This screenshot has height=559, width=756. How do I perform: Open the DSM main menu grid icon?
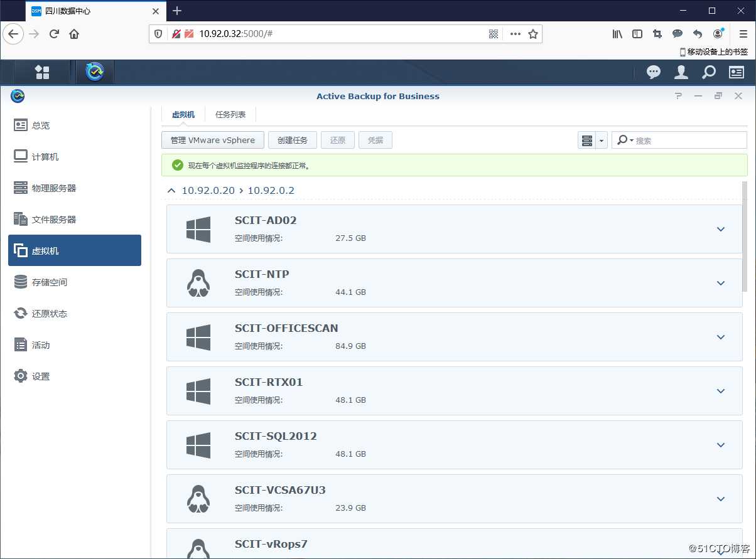(x=42, y=72)
